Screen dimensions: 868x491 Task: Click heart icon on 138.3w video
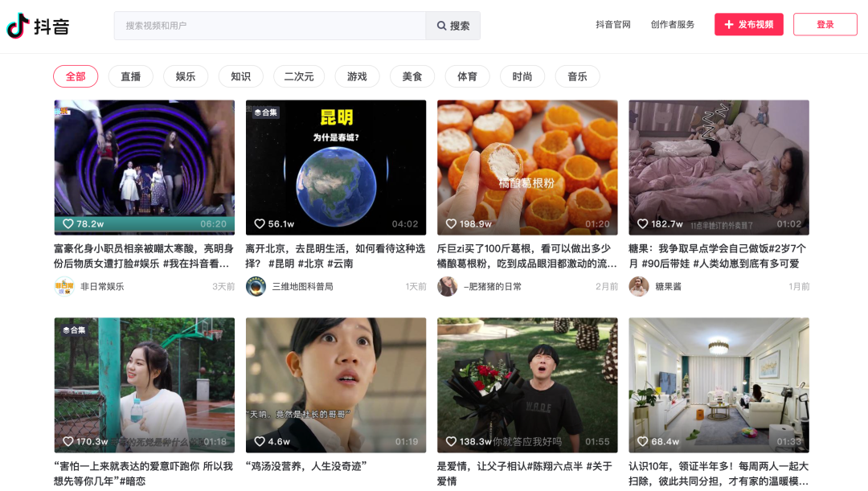coord(451,441)
